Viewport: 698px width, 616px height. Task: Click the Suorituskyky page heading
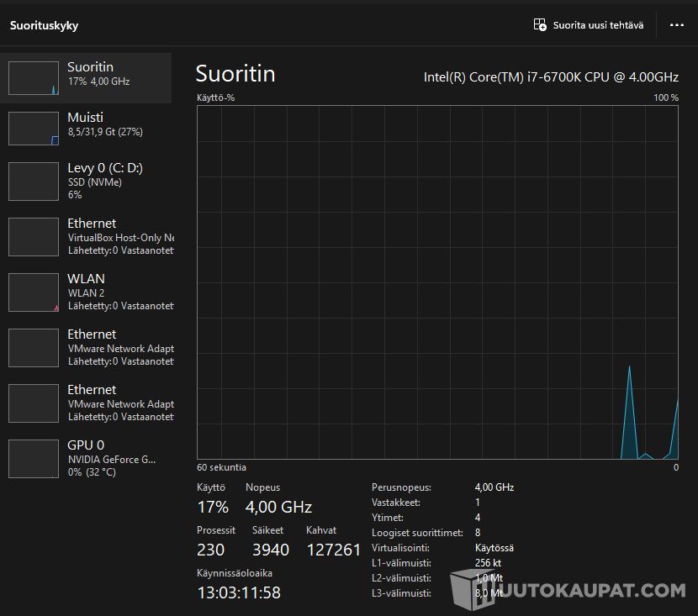pyautogui.click(x=44, y=25)
